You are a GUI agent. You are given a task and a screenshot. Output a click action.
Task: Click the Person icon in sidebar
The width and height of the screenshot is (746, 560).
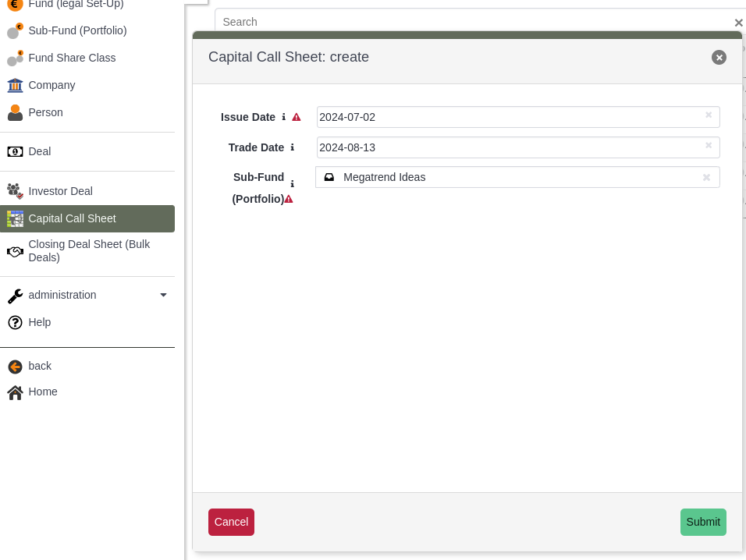coord(15,113)
